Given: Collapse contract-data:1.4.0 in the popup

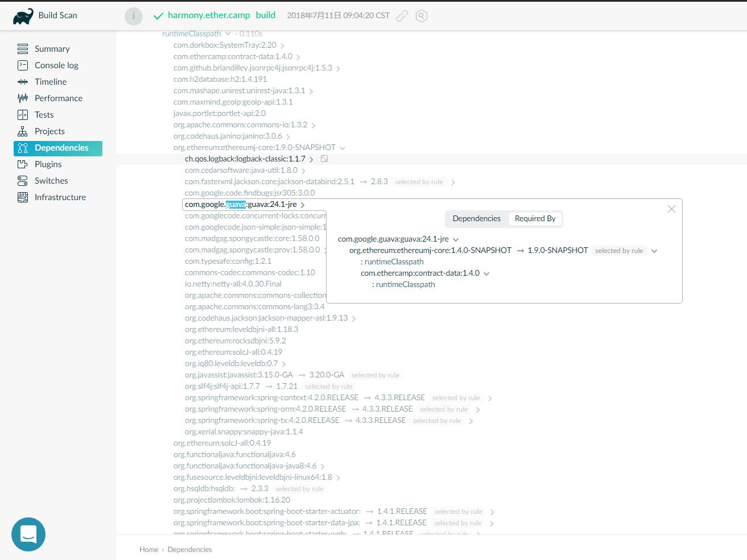Looking at the screenshot, I should click(x=486, y=273).
